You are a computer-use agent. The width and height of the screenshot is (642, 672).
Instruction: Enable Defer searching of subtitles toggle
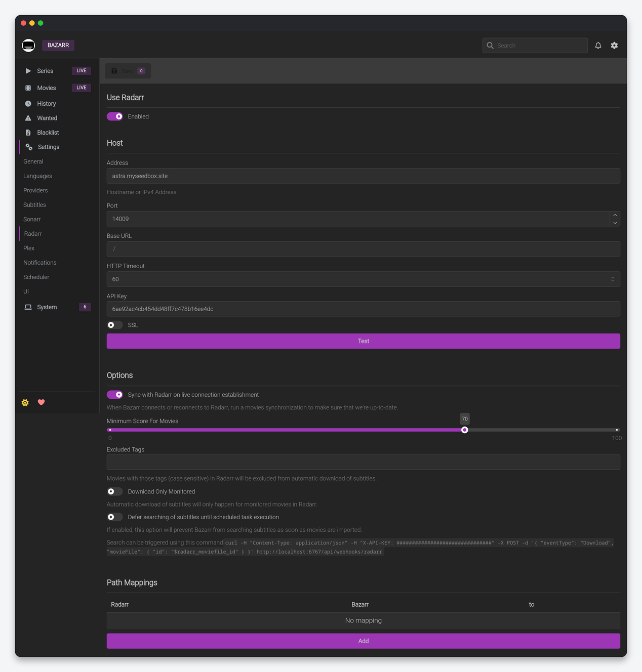pyautogui.click(x=115, y=517)
